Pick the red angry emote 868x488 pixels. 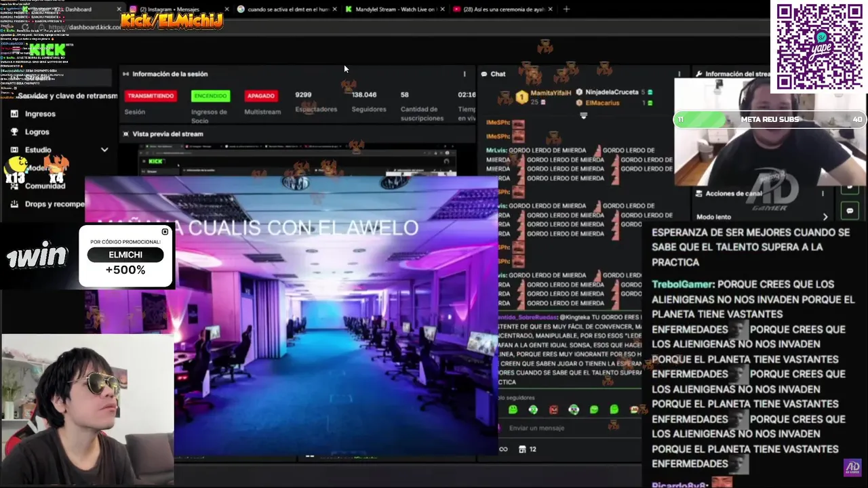tap(553, 409)
